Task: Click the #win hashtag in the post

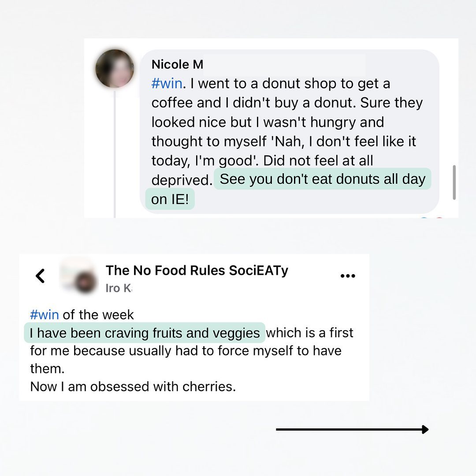Action: 44,315
